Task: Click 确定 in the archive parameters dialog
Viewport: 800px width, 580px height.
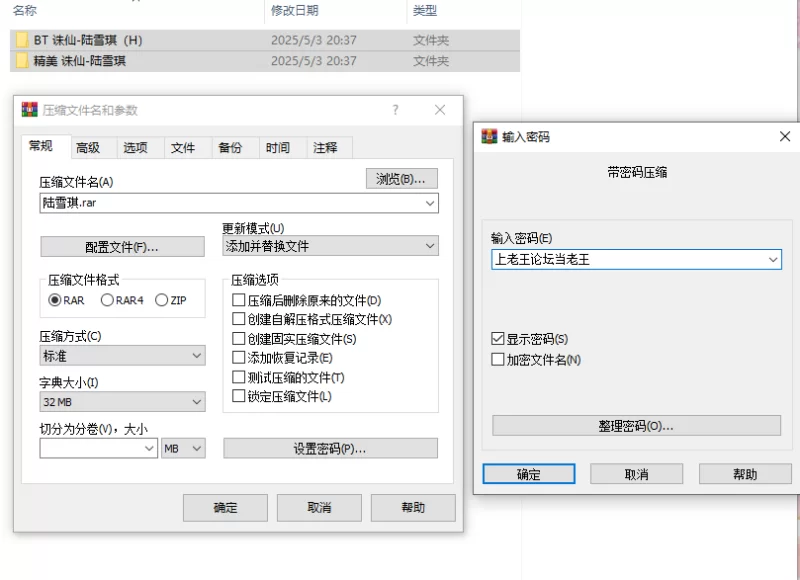Action: [x=225, y=508]
